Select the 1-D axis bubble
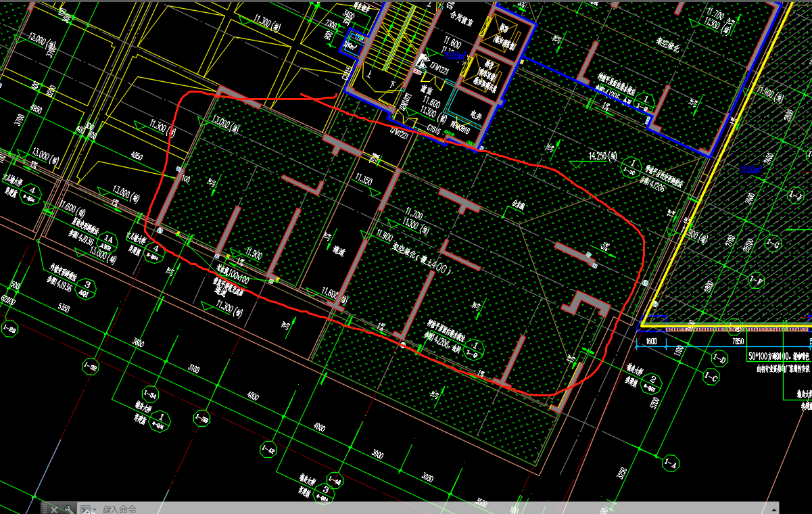The height and width of the screenshot is (514, 812). pos(720,359)
